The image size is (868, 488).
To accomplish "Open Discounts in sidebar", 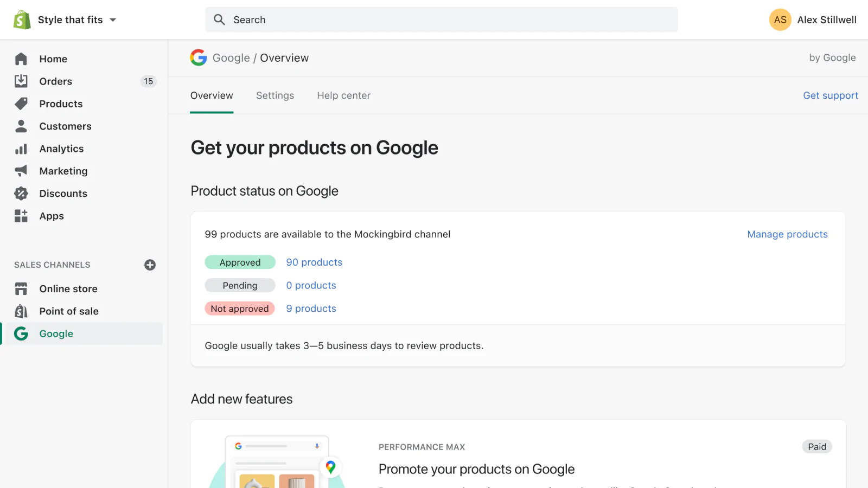I will (x=63, y=194).
